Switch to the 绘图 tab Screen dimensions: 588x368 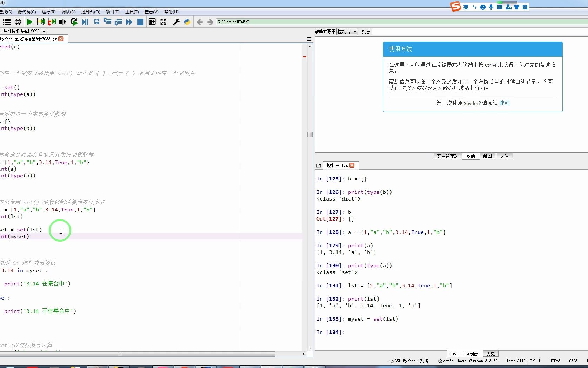pyautogui.click(x=487, y=156)
